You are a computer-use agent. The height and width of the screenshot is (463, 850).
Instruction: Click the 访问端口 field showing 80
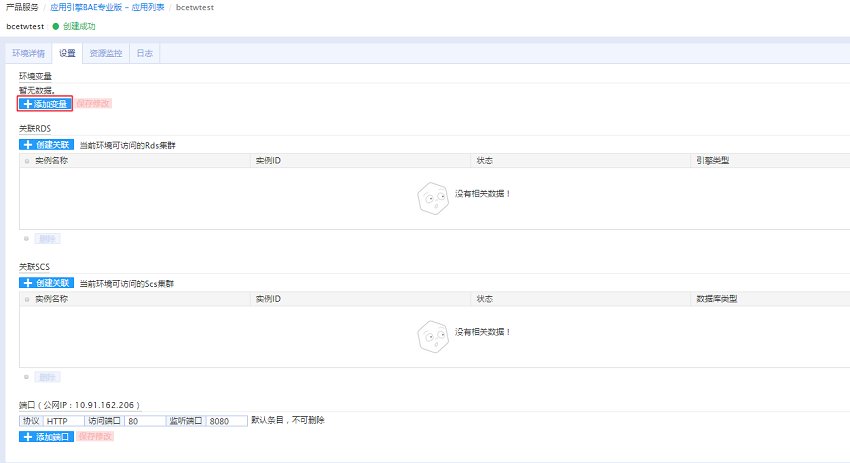point(145,421)
